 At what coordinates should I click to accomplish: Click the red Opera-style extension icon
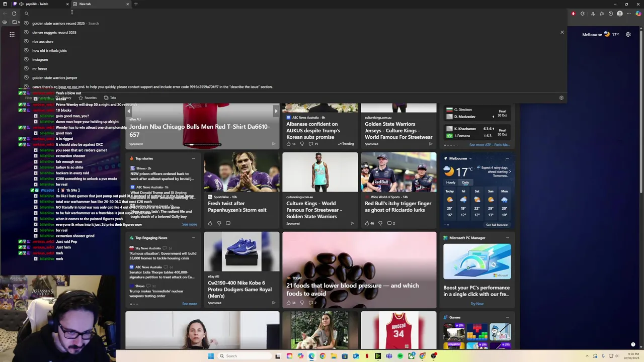pyautogui.click(x=573, y=14)
